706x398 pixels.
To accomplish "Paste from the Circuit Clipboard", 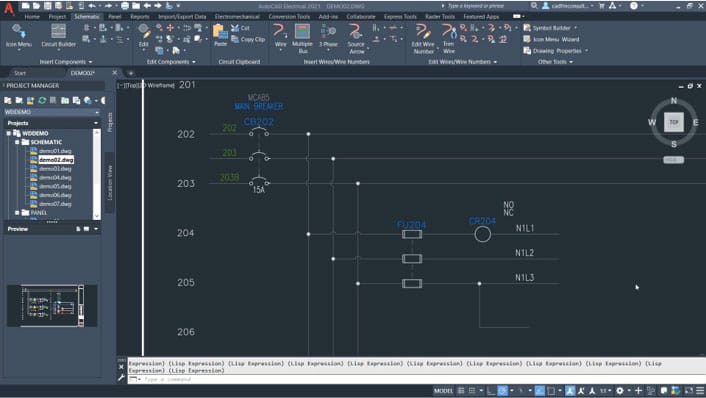I will 220,36.
